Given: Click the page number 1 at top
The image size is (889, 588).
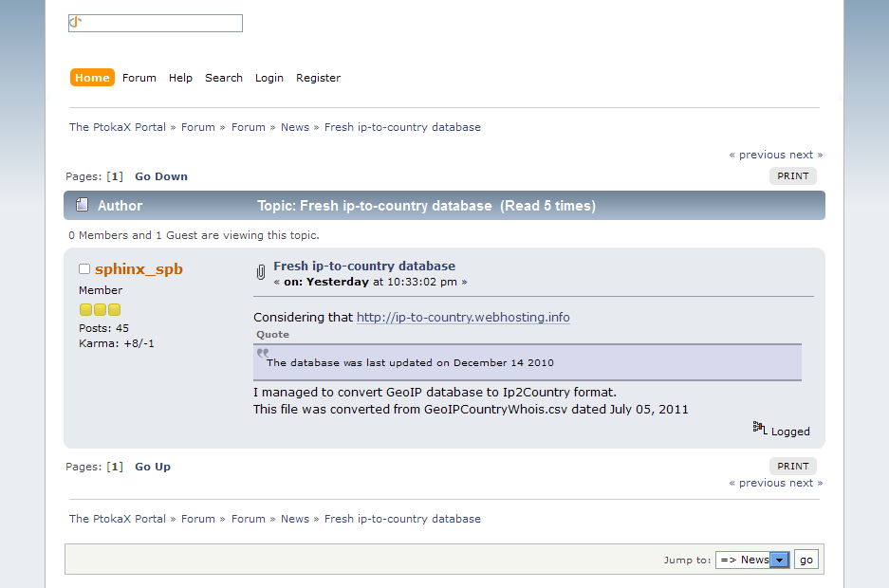Looking at the screenshot, I should 115,176.
